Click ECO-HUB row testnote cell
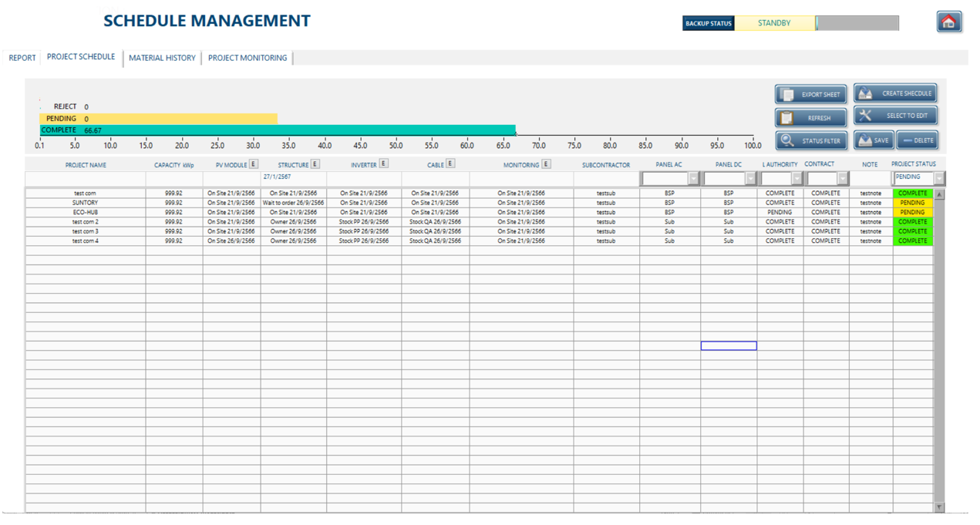Image resolution: width=980 pixels, height=525 pixels. click(871, 212)
